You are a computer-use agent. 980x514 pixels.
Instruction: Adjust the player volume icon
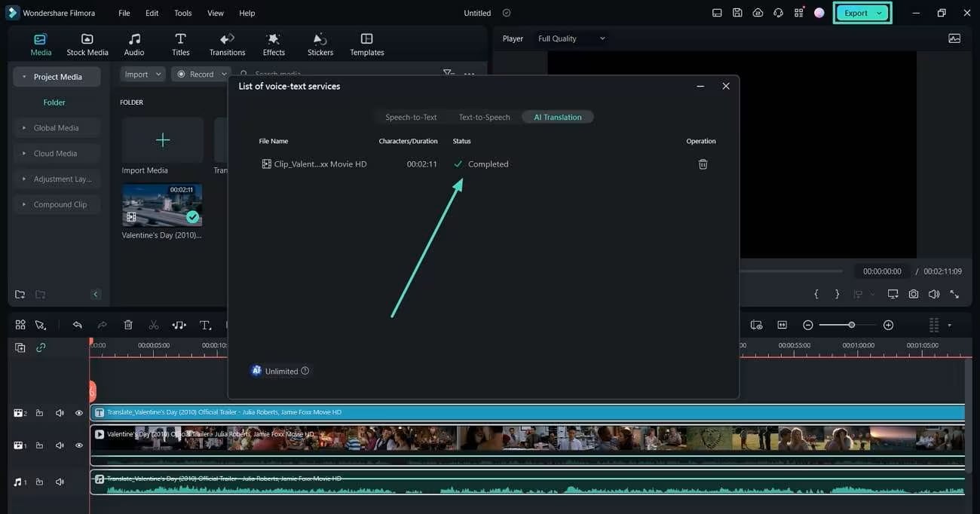click(934, 294)
